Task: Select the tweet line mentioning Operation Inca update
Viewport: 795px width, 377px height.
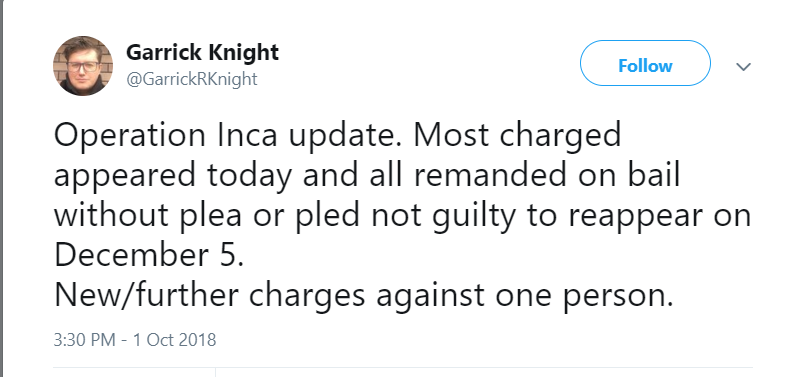Action: point(337,136)
